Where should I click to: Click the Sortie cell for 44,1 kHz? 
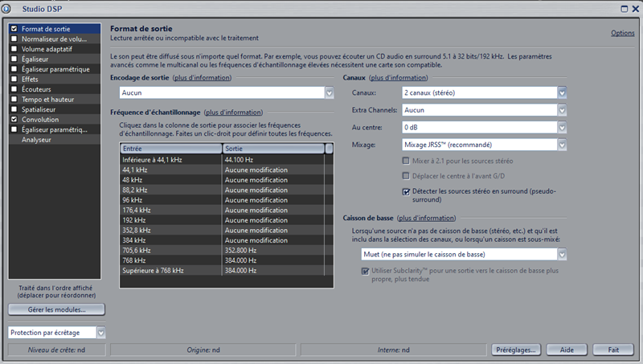click(x=273, y=170)
